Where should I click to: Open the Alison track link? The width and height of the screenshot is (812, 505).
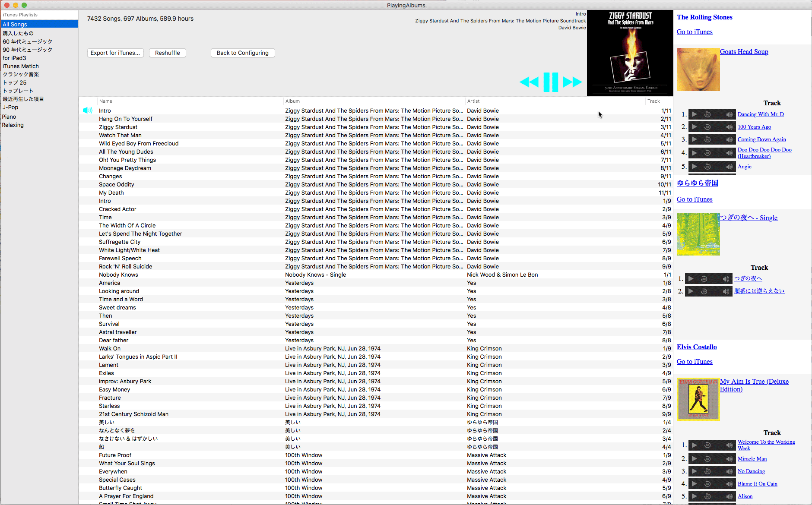tap(745, 496)
